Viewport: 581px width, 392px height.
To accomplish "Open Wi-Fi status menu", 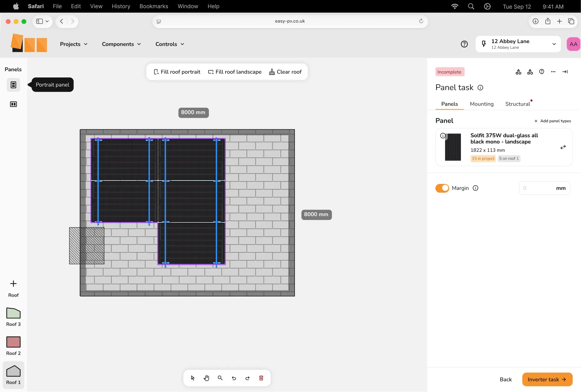I will click(455, 6).
